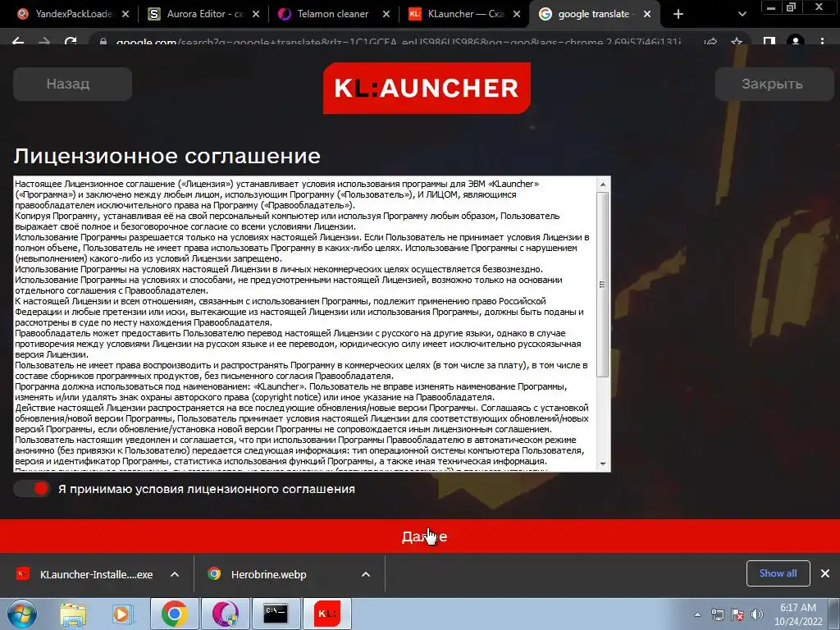840x630 pixels.
Task: Expand options for Herobrine.webp download
Action: click(x=366, y=574)
